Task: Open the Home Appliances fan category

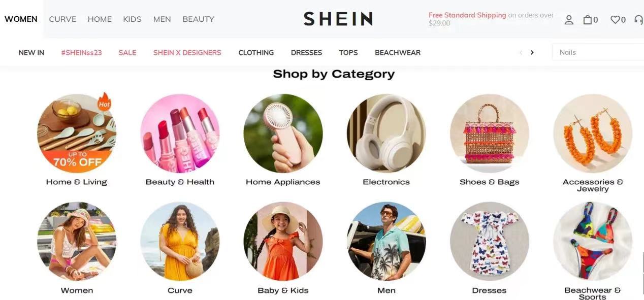Action: [x=283, y=134]
